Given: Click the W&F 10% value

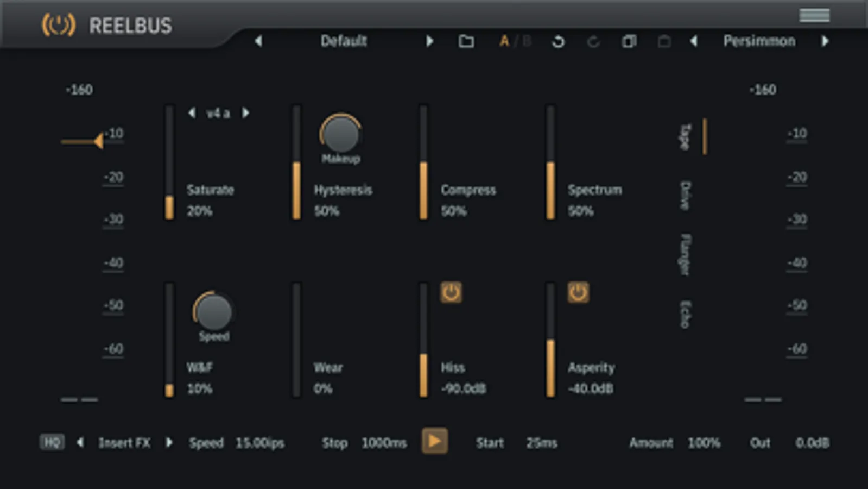Looking at the screenshot, I should coord(199,388).
